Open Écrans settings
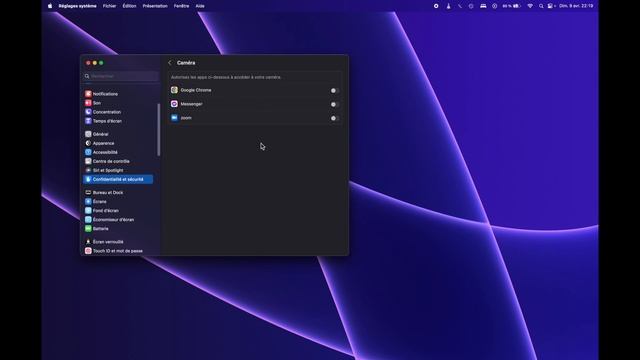 pyautogui.click(x=118, y=202)
